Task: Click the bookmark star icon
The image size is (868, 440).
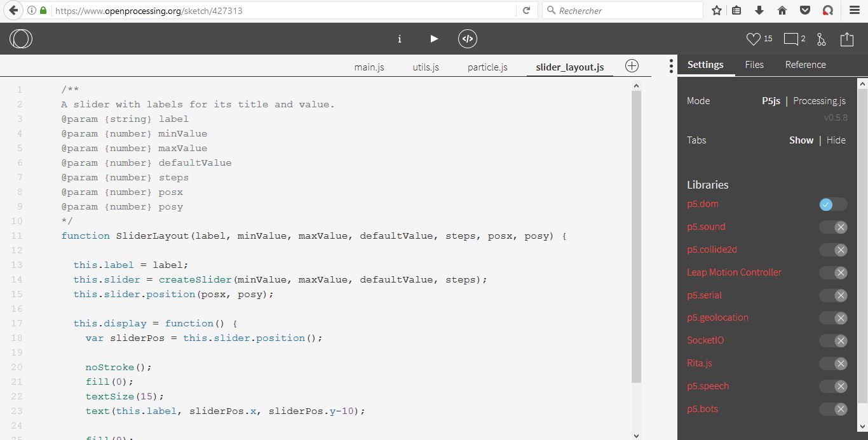Action: 717,10
